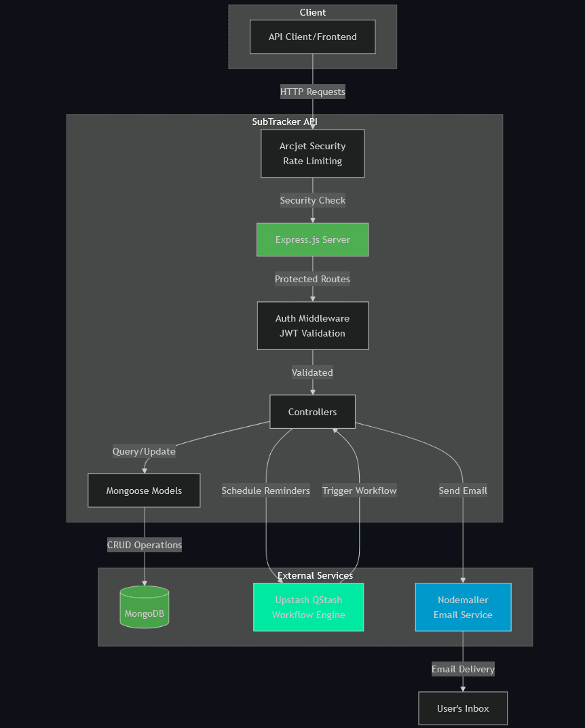Select the Validated edge label

[312, 372]
